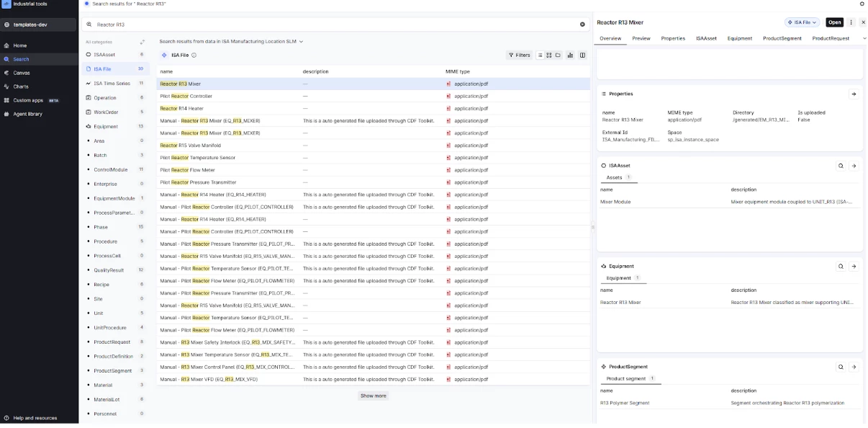
Task: Select the ProductSegment tab
Action: [x=782, y=38]
